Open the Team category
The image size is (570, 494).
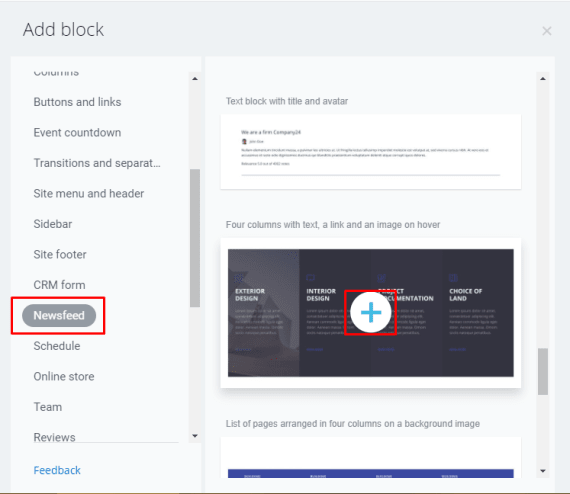click(48, 407)
